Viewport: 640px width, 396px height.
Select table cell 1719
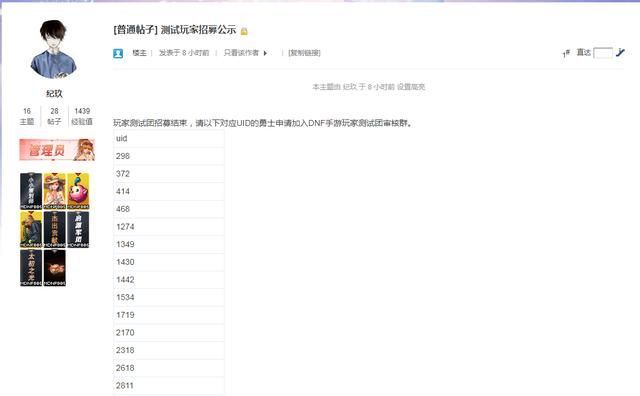pyautogui.click(x=169, y=315)
